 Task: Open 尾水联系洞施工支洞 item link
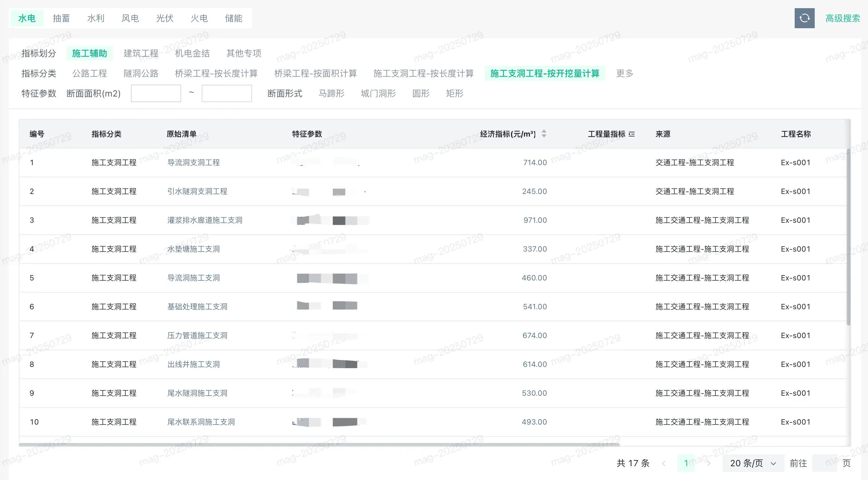[201, 422]
